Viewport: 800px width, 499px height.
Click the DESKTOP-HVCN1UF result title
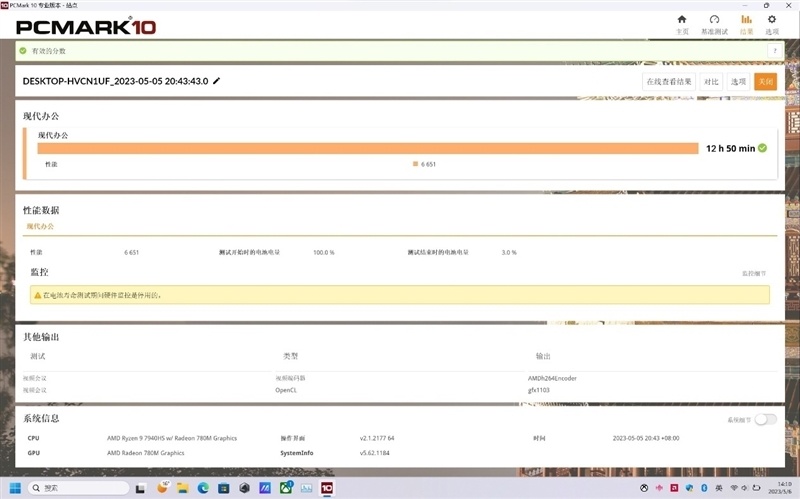(x=116, y=81)
